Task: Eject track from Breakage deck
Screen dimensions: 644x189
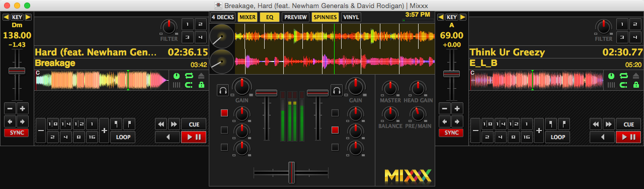Action: click(x=201, y=76)
